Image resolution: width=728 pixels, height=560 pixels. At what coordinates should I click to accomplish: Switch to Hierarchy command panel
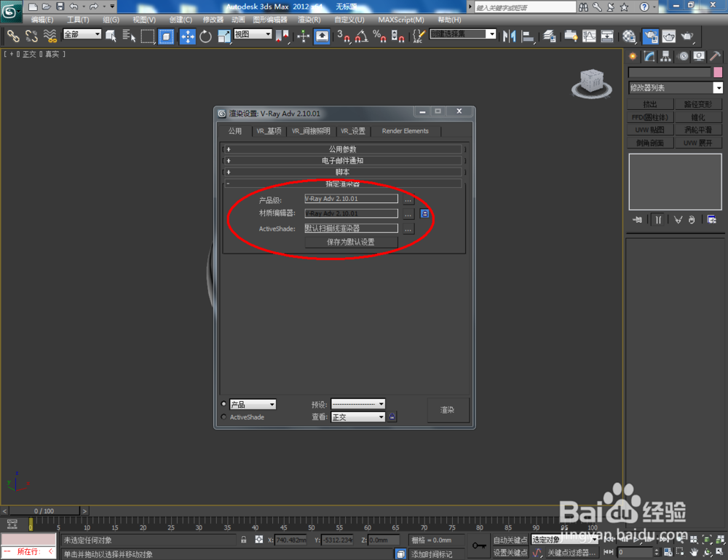[x=666, y=57]
